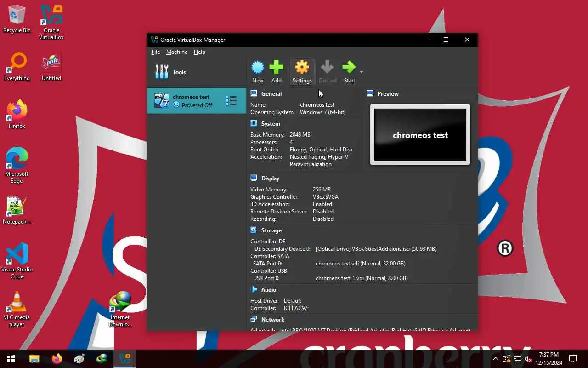The image size is (588, 368).
Task: Click the Oracle VirtualBox Manager title bar icon
Action: (154, 40)
